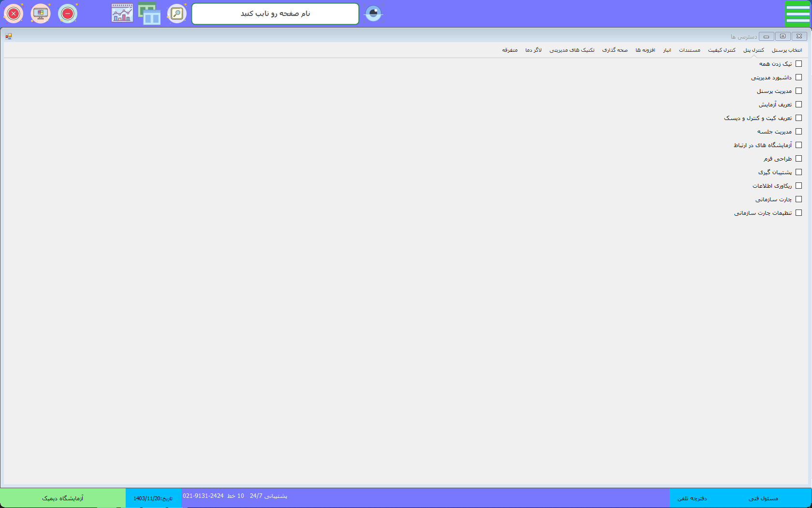Select the 'کنترل پنل' tab
812x508 pixels.
[x=754, y=50]
